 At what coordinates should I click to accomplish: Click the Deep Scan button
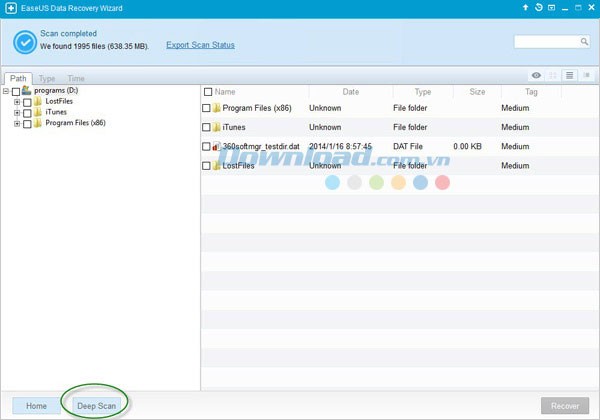click(x=97, y=406)
